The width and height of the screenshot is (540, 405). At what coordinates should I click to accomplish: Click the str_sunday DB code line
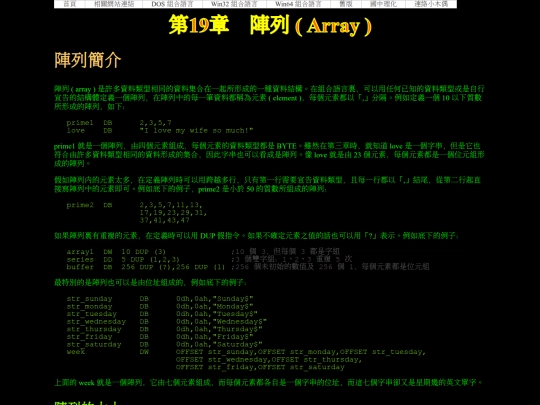tap(160, 299)
